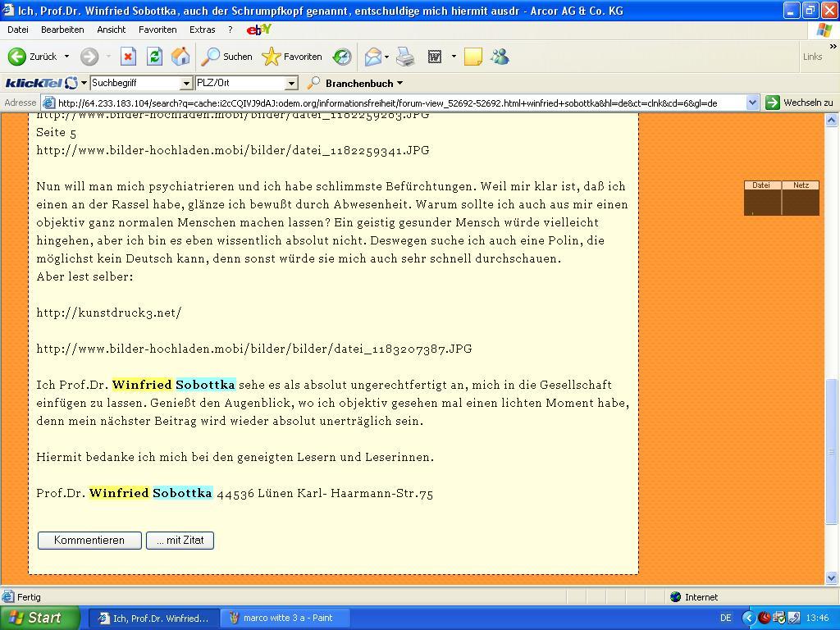Viewport: 840px width, 630px height.
Task: Click the Kommentieren button
Action: pos(89,540)
